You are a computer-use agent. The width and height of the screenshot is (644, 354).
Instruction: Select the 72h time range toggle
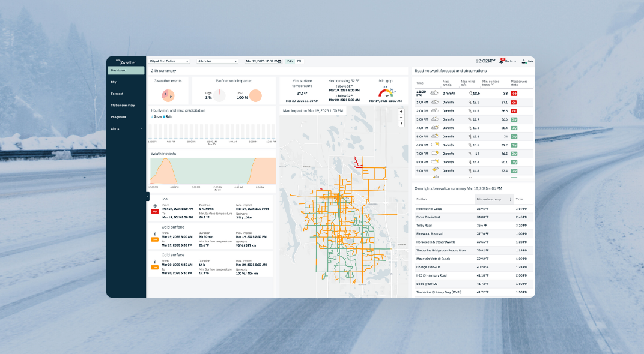tap(299, 61)
